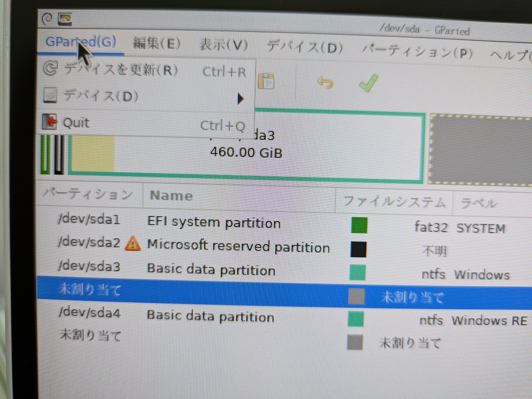532x399 pixels.
Task: Click the 'Windows RE' label text
Action: (x=489, y=321)
